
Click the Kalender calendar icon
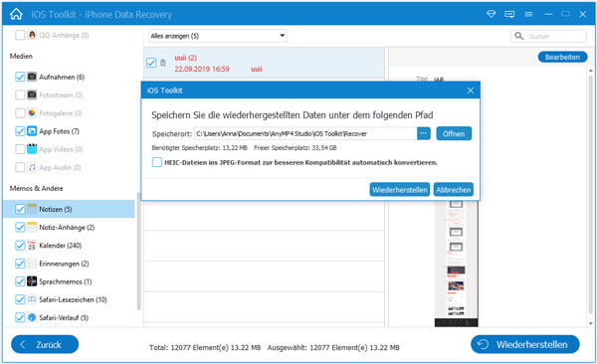click(32, 246)
